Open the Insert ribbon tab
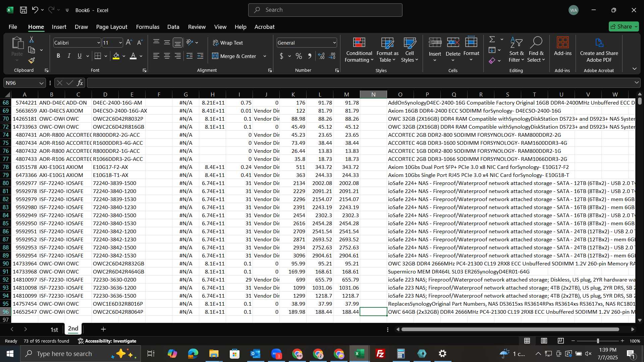 59,27
